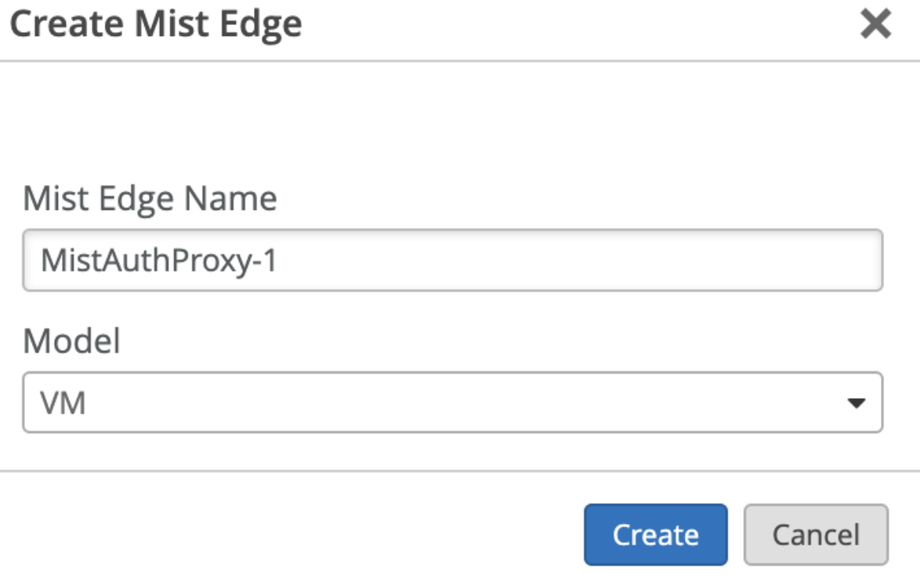
Task: Click the Mist Edge Name input field
Action: [x=452, y=260]
